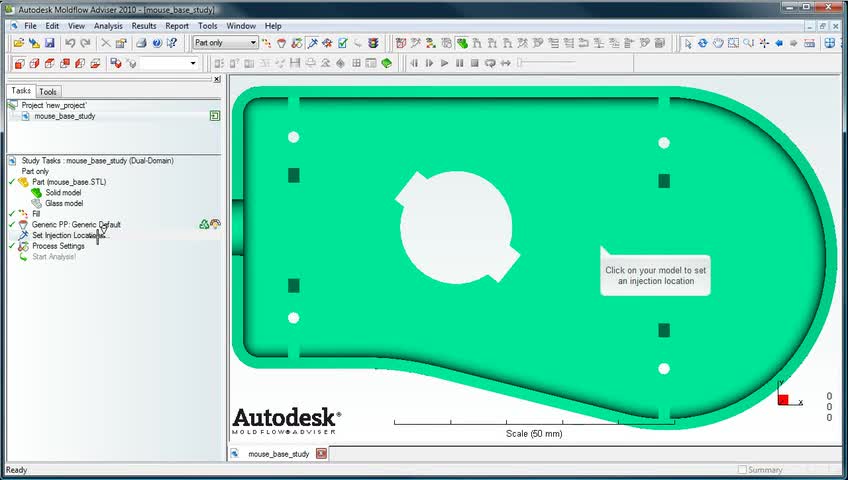Click the blue checkmark analysis icon in toolbar
This screenshot has width=848, height=480.
[x=342, y=43]
